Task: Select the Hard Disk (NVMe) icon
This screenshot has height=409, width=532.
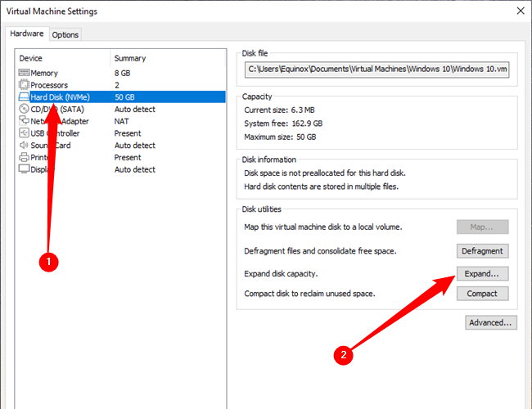Action: pyautogui.click(x=24, y=97)
